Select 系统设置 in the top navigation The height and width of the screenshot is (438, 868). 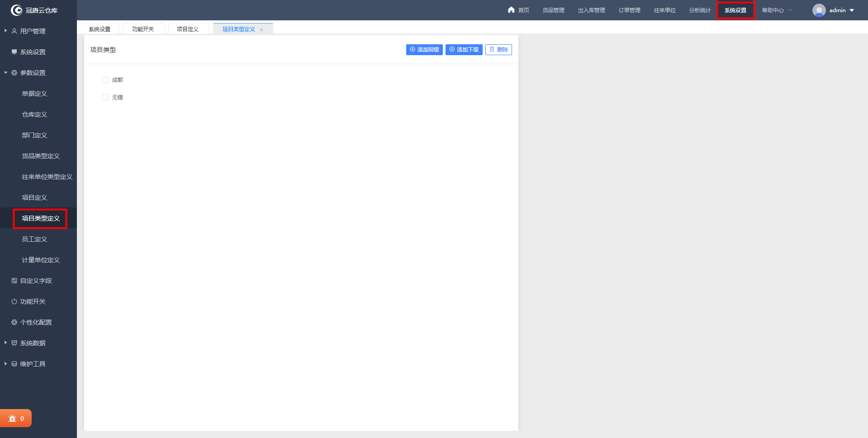pyautogui.click(x=735, y=10)
